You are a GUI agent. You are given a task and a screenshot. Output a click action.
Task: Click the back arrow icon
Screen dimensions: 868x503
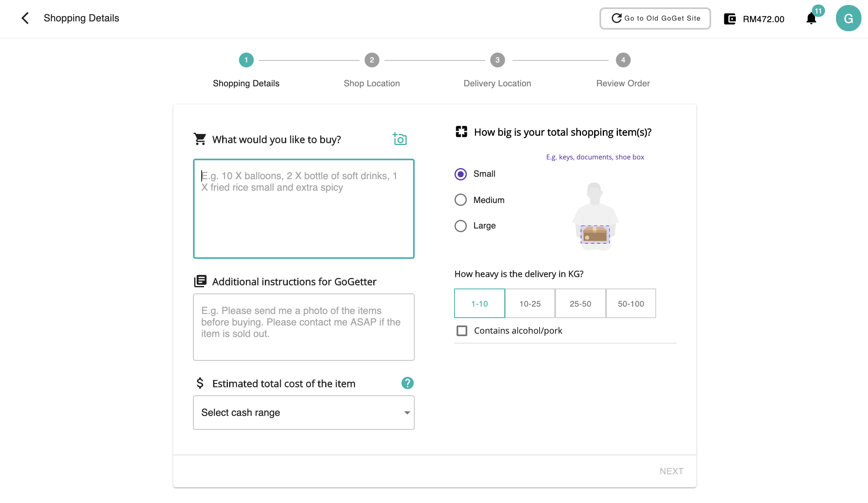25,18
